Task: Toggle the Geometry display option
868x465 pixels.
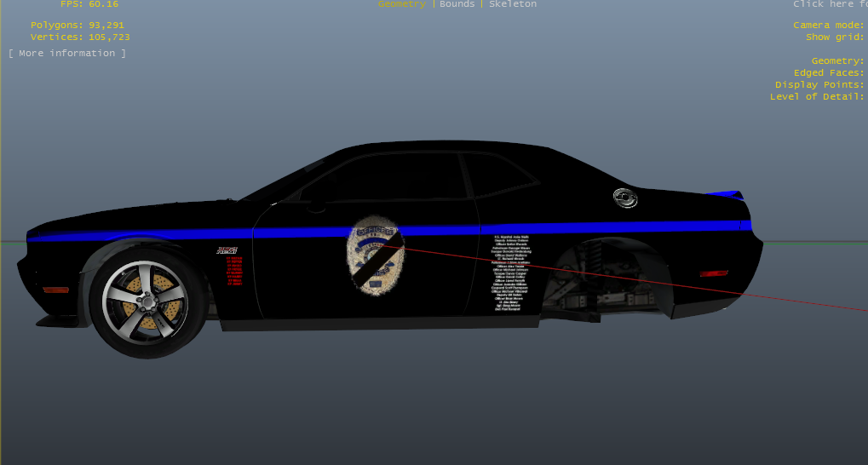Action: [837, 61]
